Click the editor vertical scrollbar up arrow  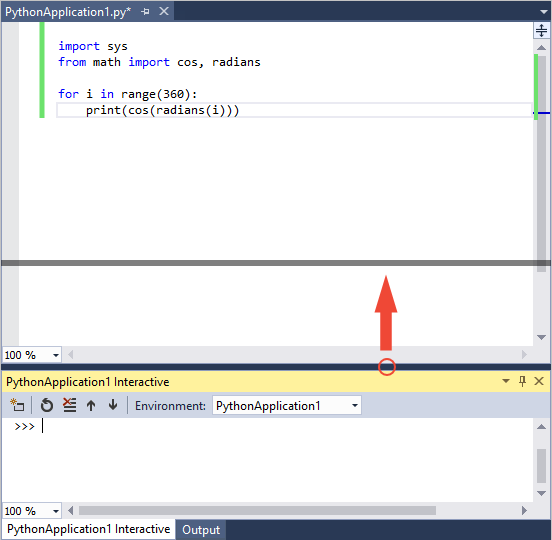541,47
